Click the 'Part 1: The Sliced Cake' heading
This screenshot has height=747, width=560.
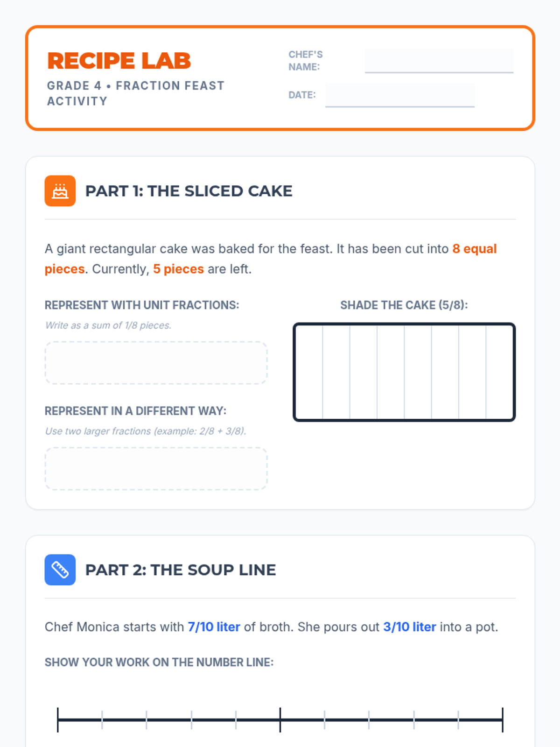(x=189, y=191)
